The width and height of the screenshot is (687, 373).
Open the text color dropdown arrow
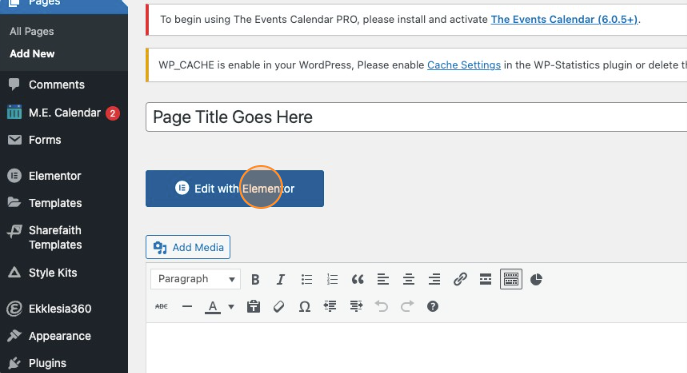pyautogui.click(x=231, y=307)
